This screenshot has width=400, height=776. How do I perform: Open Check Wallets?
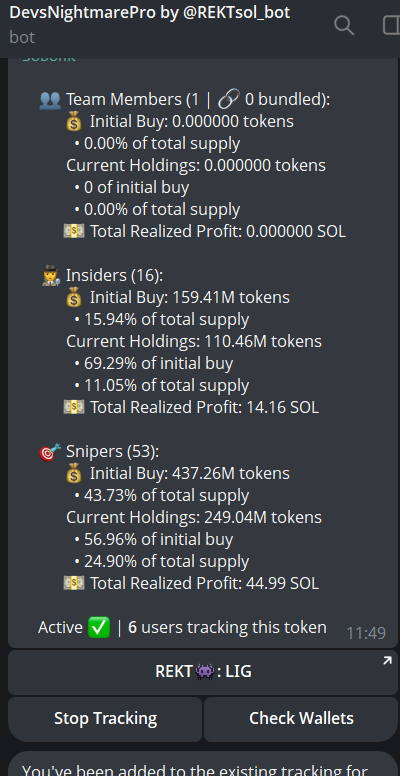(x=301, y=719)
